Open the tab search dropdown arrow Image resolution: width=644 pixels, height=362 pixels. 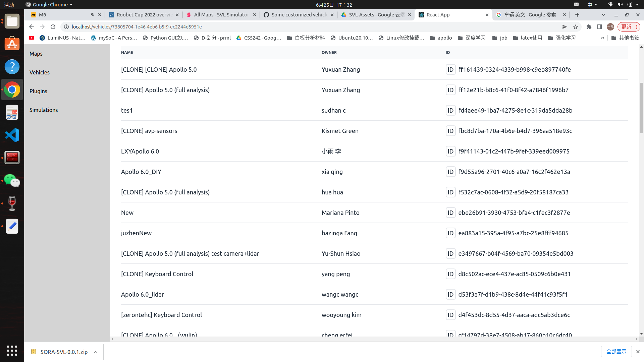coord(603,15)
